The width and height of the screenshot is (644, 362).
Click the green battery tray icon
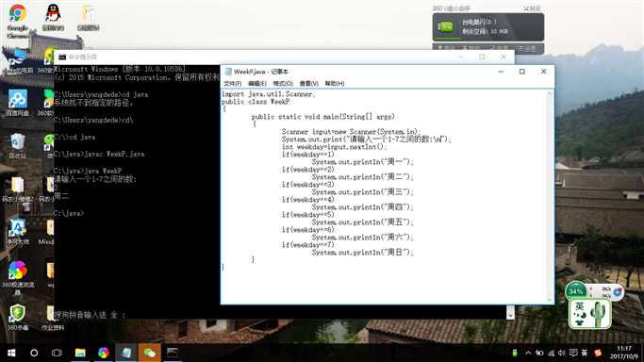[x=515, y=353]
